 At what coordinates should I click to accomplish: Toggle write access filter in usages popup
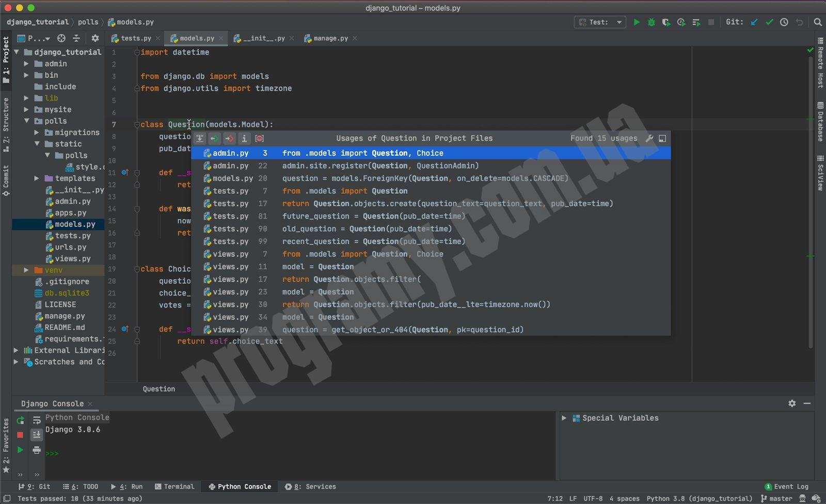pyautogui.click(x=229, y=138)
